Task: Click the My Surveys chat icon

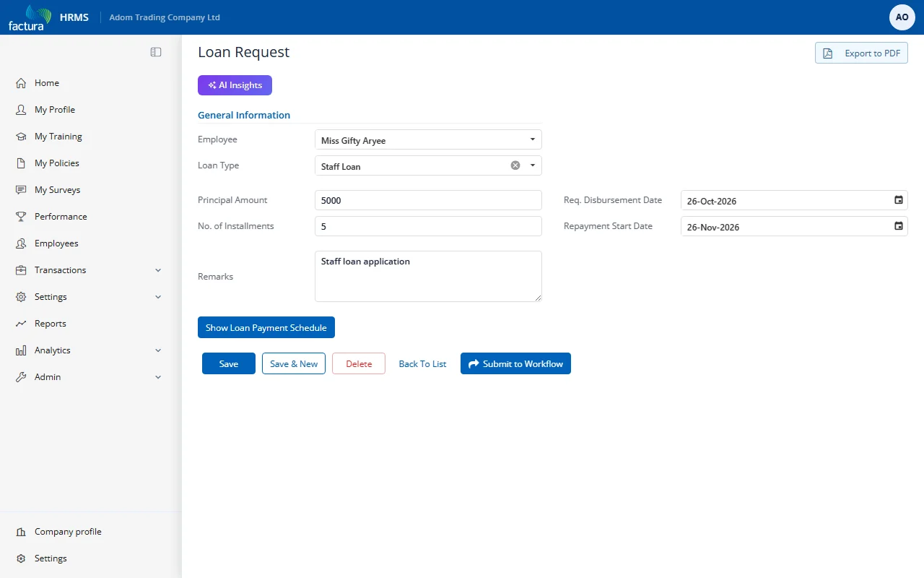Action: (21, 190)
